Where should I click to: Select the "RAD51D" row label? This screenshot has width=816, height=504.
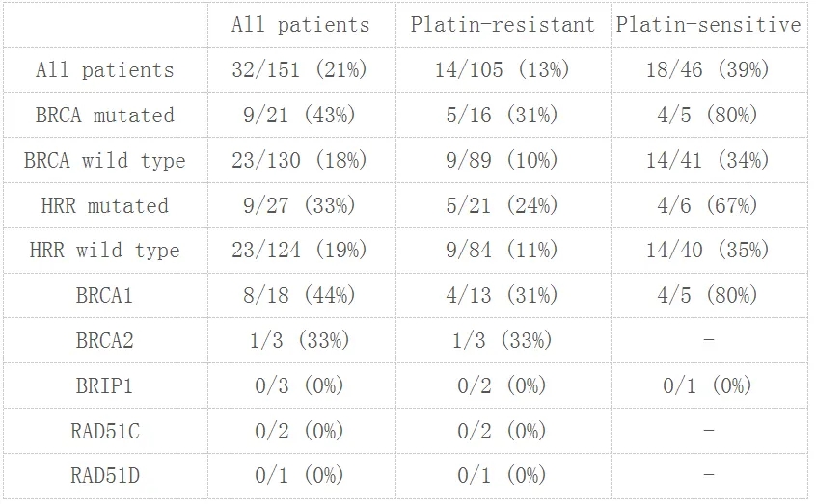tap(105, 476)
